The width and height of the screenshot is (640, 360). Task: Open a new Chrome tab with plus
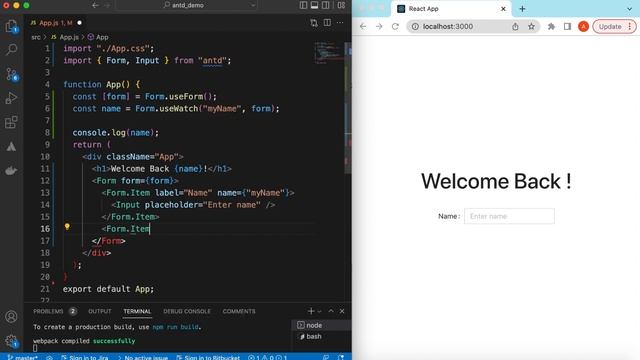point(522,9)
